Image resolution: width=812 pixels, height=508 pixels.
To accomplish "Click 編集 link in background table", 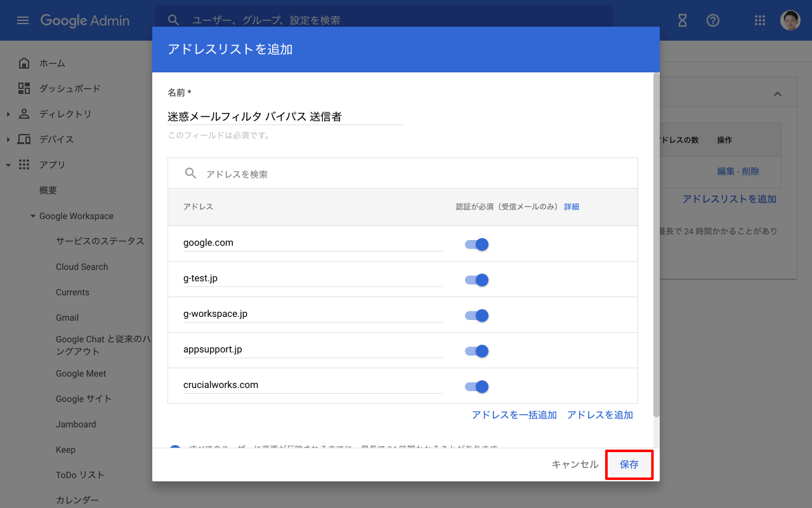I will (726, 171).
